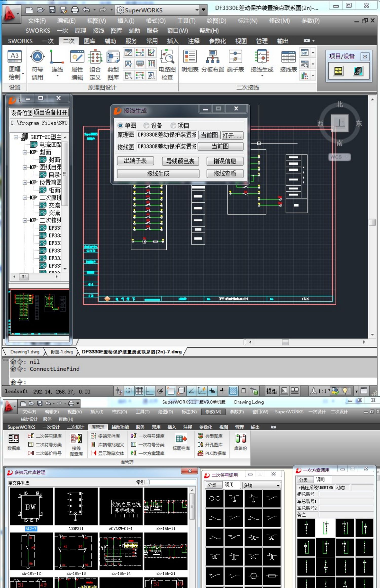380x588 pixels.
Task: Open the SuperWORKS workspace dropdown
Action: click(x=197, y=10)
